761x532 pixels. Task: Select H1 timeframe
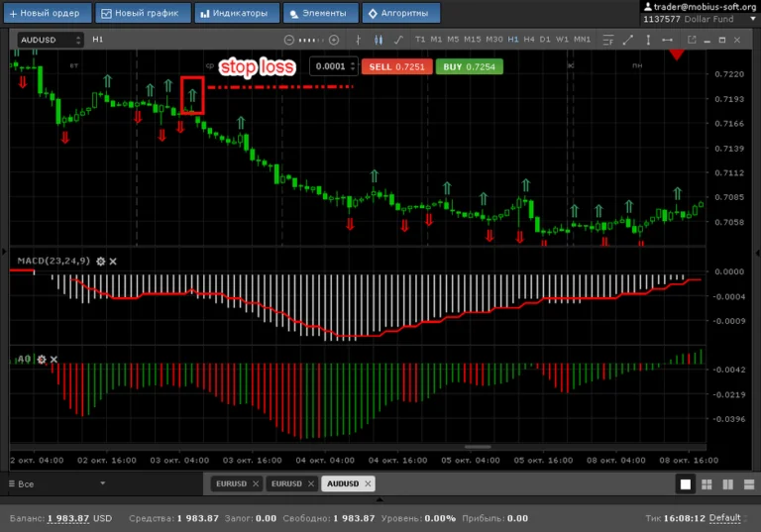[x=513, y=40]
